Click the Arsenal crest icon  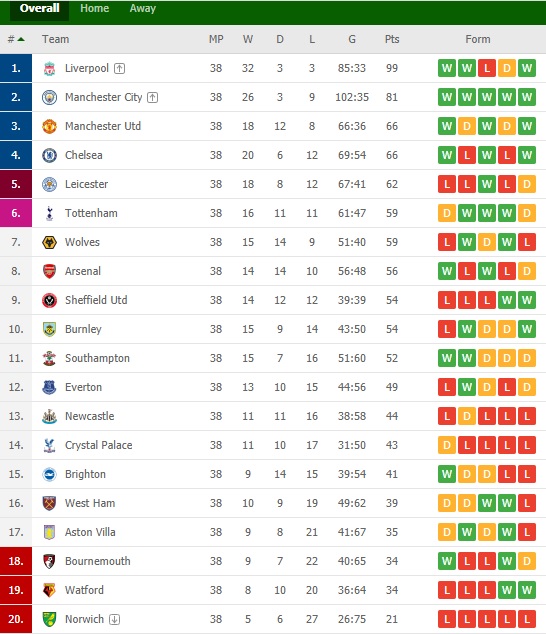pos(49,271)
